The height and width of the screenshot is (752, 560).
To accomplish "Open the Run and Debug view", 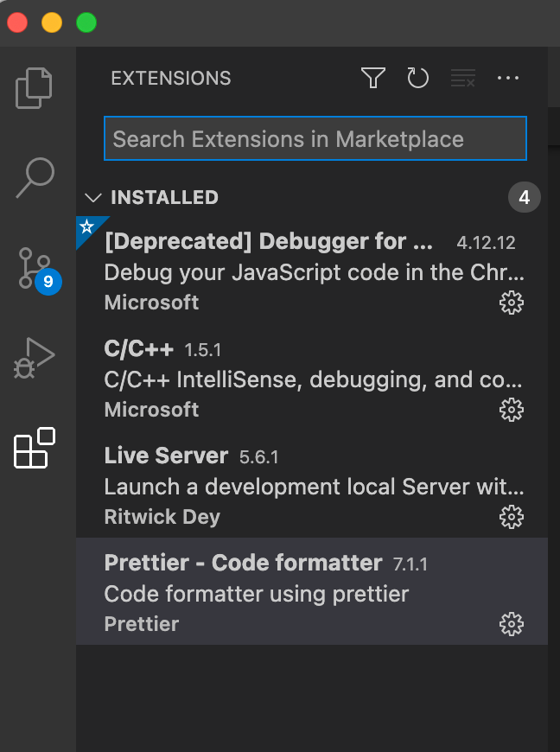I will point(34,358).
